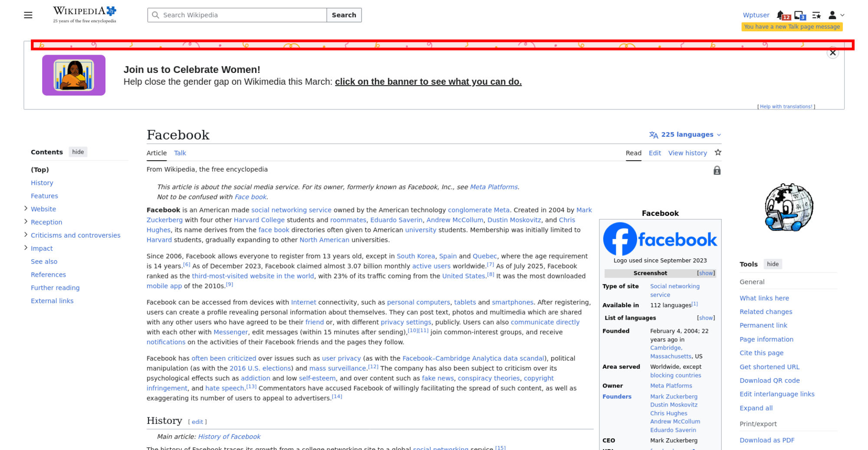The image size is (868, 450).
Task: Click the star to watch this page
Action: 718,152
